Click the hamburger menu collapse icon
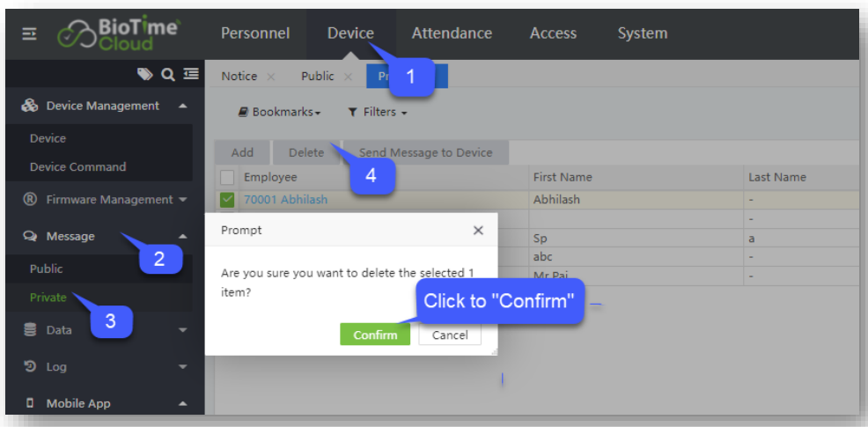Viewport: 868px width, 427px height. coord(30,33)
